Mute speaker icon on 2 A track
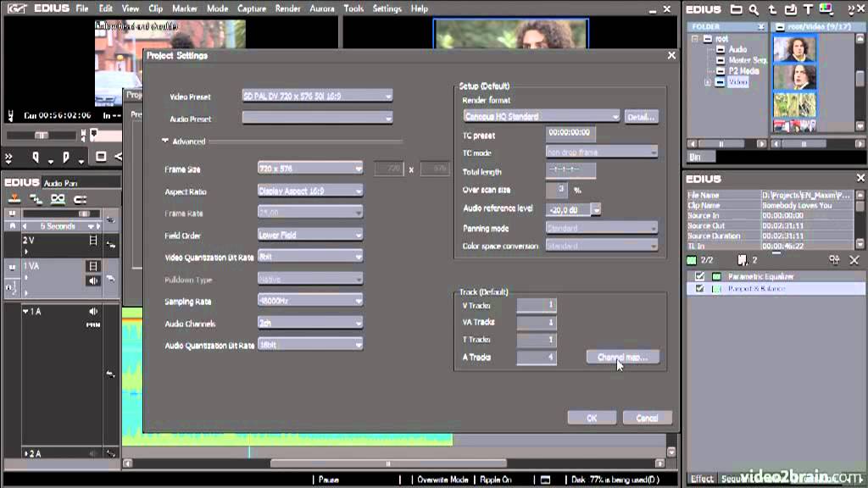This screenshot has height=488, width=868. coord(93,454)
